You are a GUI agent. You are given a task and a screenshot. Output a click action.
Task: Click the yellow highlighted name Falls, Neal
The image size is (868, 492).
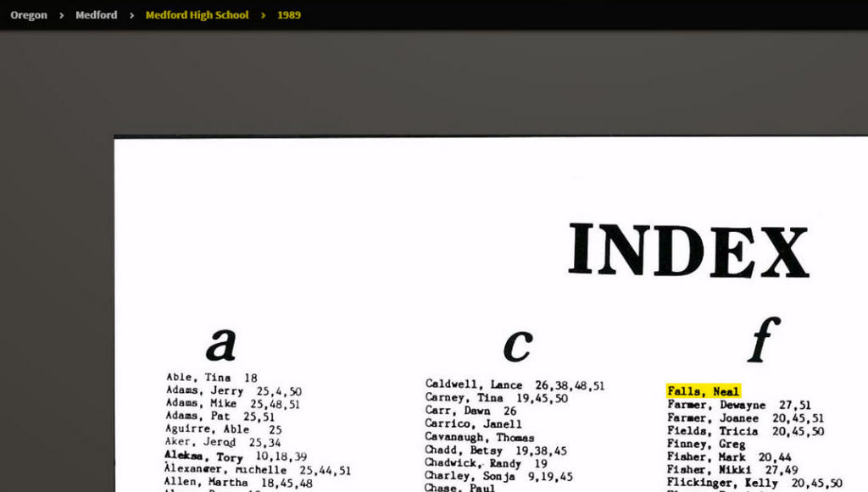point(704,391)
